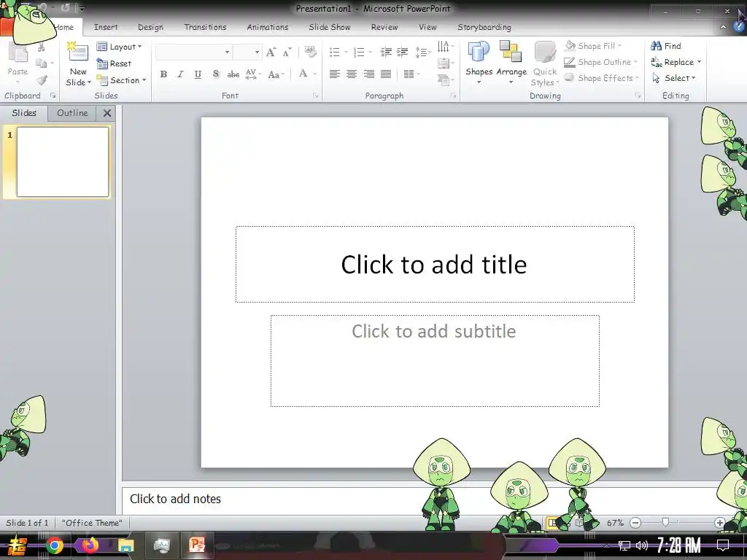Justify paragraph text

(x=386, y=74)
